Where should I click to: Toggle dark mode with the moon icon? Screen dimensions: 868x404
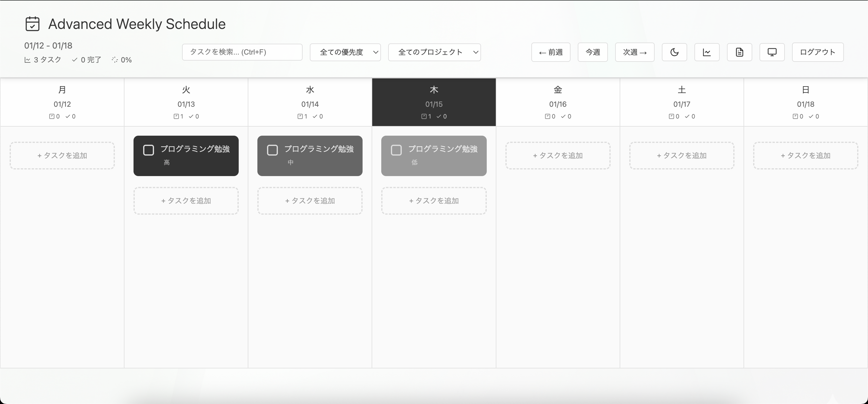coord(674,52)
